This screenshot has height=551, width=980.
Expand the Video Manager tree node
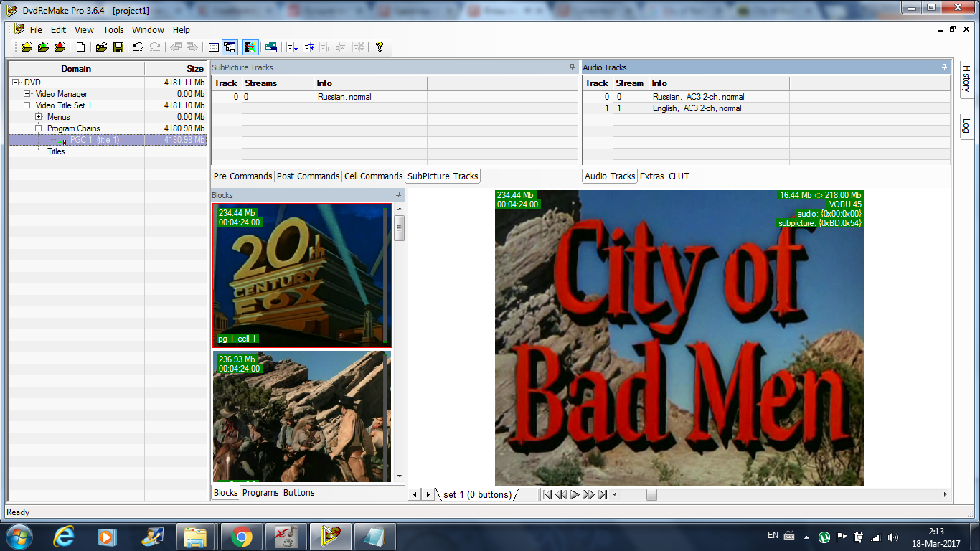[27, 94]
